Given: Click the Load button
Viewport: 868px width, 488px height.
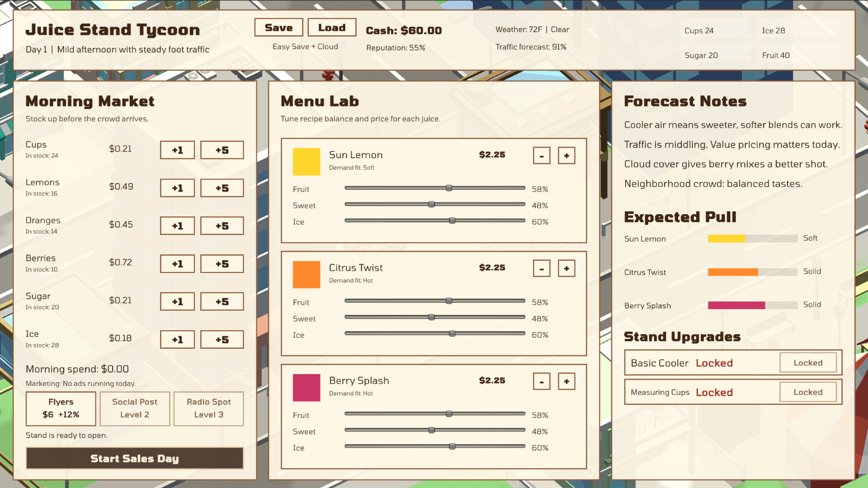Looking at the screenshot, I should point(332,28).
